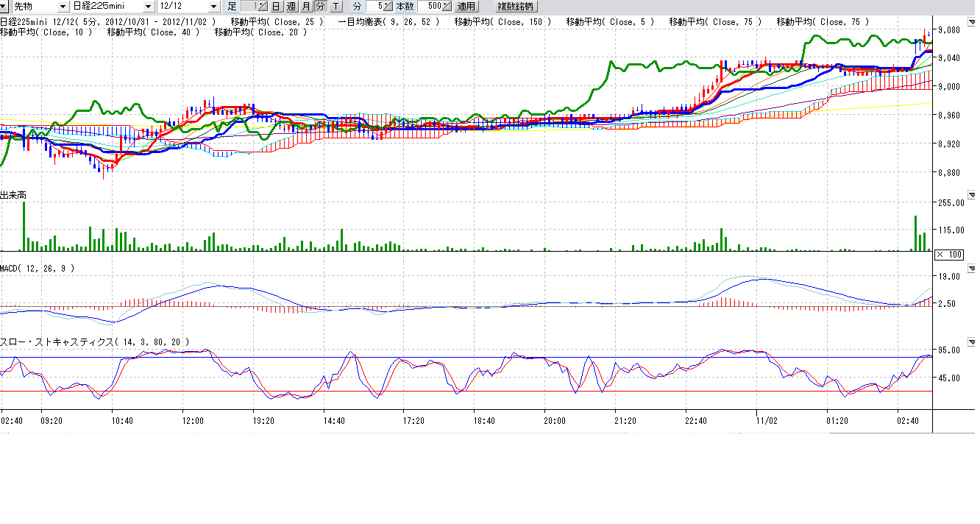Open the 出来高 volume panel menu triangle
This screenshot has height=524, width=980.
tap(970, 194)
